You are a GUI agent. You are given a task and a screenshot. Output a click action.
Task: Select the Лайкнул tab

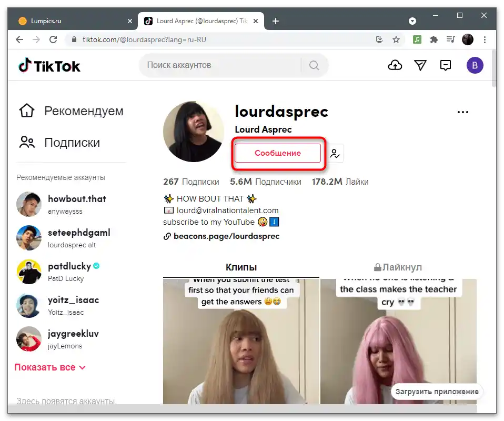(x=398, y=267)
